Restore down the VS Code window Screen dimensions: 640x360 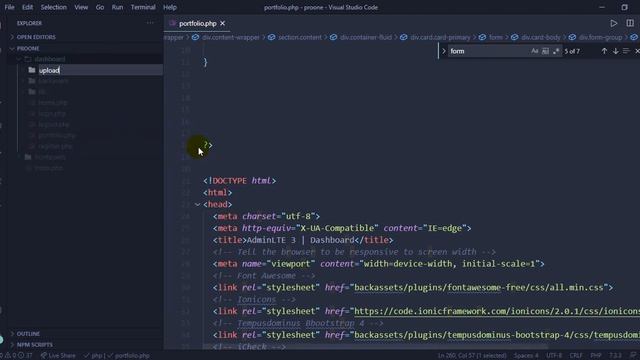pos(624,7)
